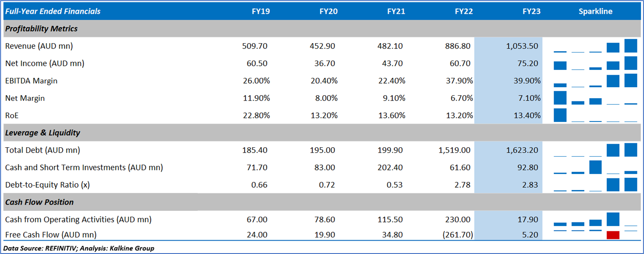Image resolution: width=644 pixels, height=254 pixels.
Task: Select the FY22 Total Debt value 1,519.00
Action: [x=454, y=150]
